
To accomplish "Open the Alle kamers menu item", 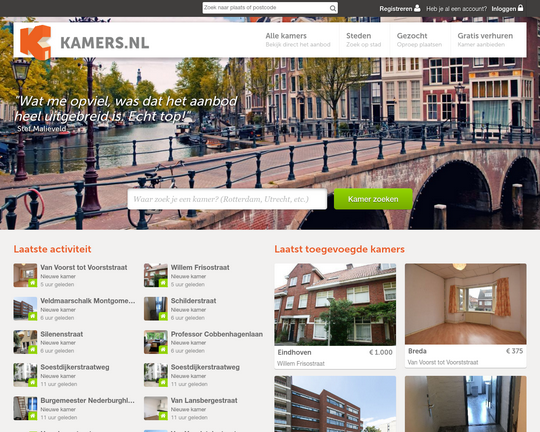I will (x=298, y=40).
